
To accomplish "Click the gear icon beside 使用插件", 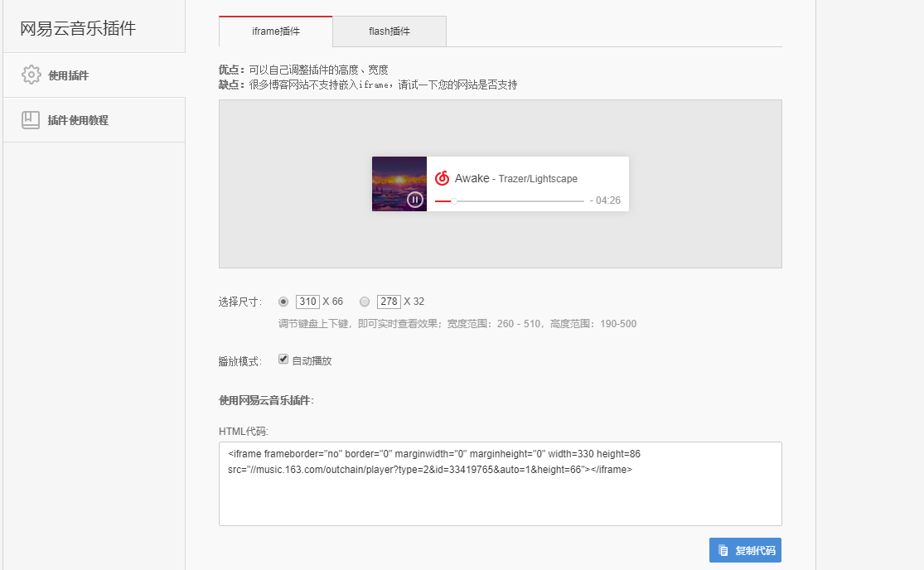I will 31,75.
